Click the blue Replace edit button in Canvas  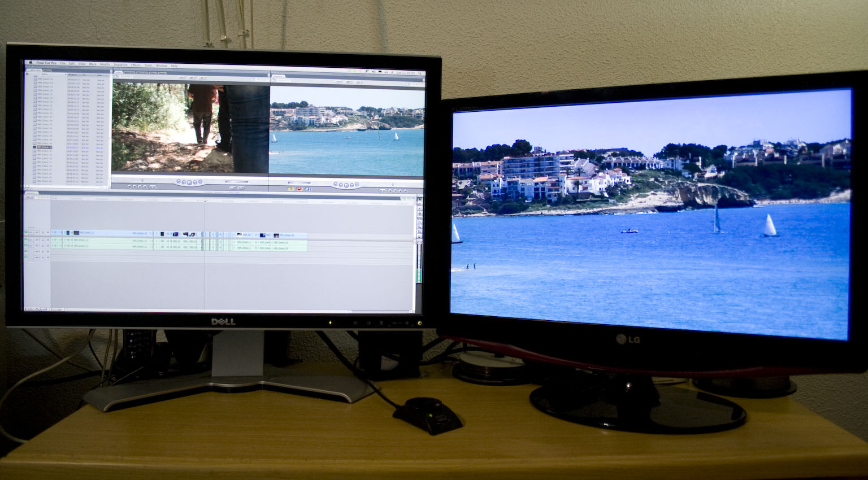308,189
